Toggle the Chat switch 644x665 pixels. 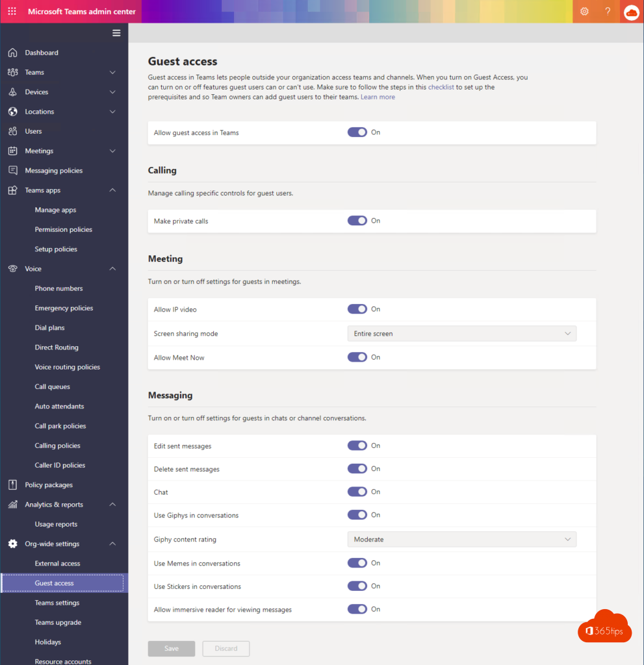pos(357,492)
